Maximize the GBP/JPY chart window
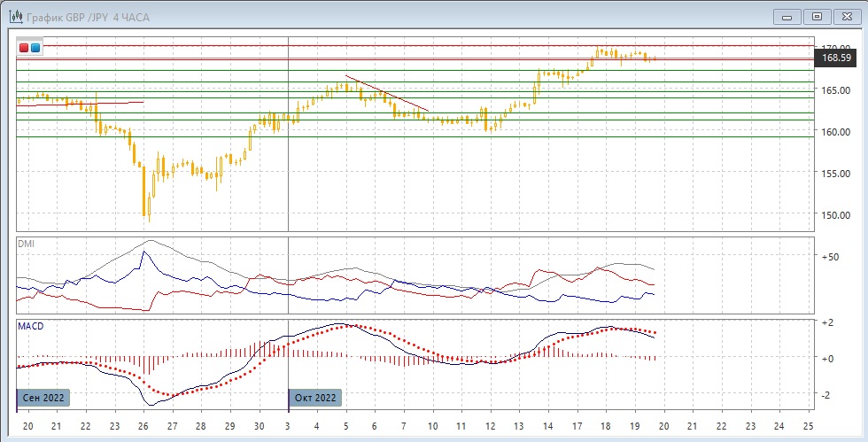The image size is (868, 442). coord(817,16)
